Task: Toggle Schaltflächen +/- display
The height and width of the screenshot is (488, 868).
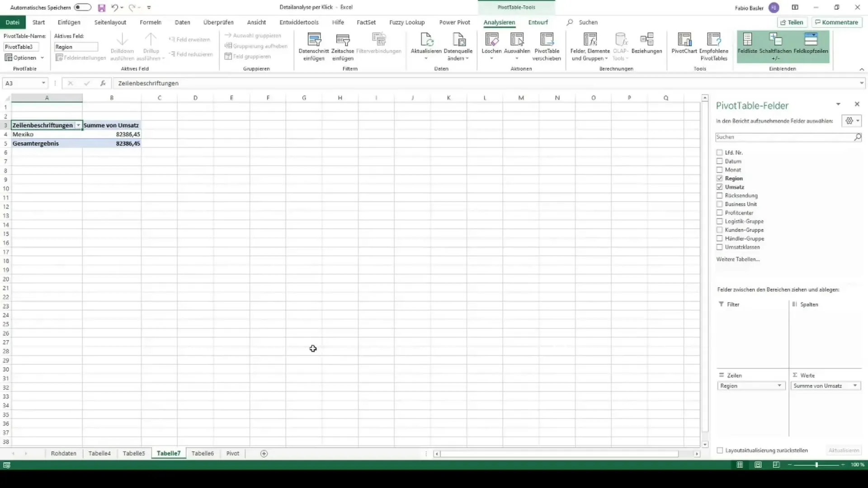Action: 775,47
